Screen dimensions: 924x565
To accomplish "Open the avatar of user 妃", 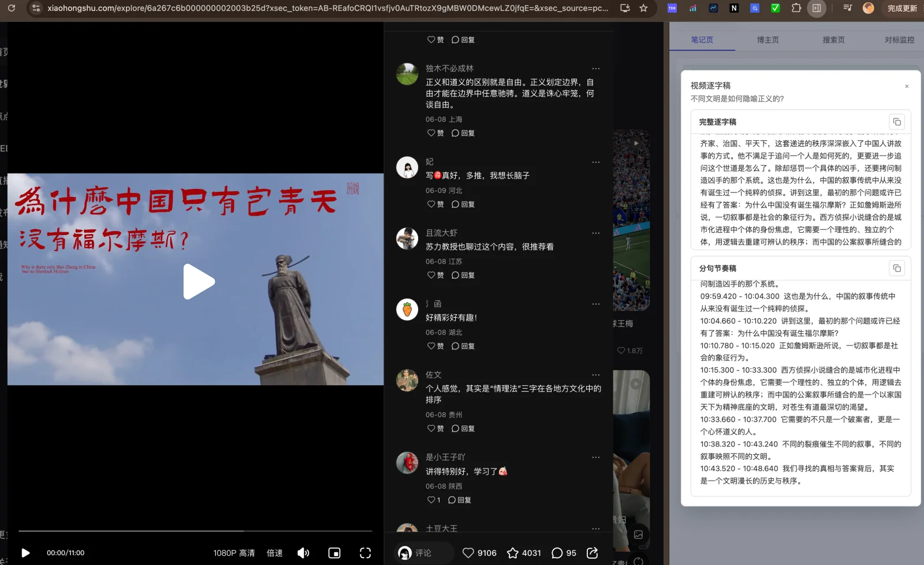I will tap(407, 167).
